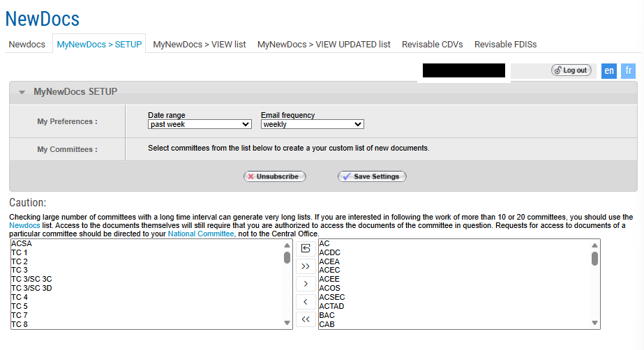Select TC 1 in the left list
The width and height of the screenshot is (644, 350).
coord(147,252)
